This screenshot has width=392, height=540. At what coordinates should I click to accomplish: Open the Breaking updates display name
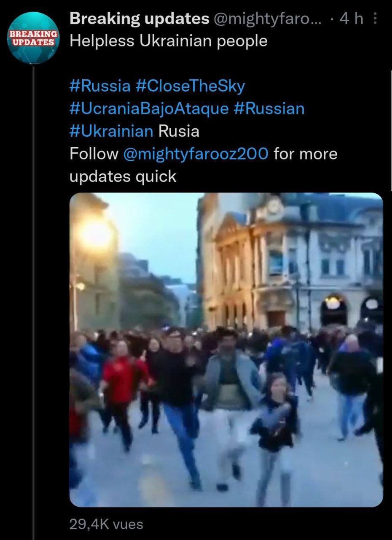pyautogui.click(x=140, y=19)
